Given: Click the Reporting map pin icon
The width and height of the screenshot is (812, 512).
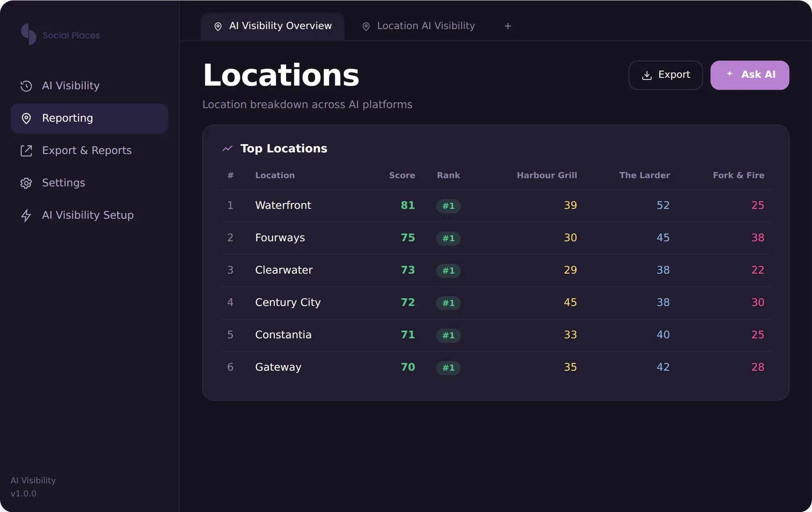Looking at the screenshot, I should (x=26, y=118).
